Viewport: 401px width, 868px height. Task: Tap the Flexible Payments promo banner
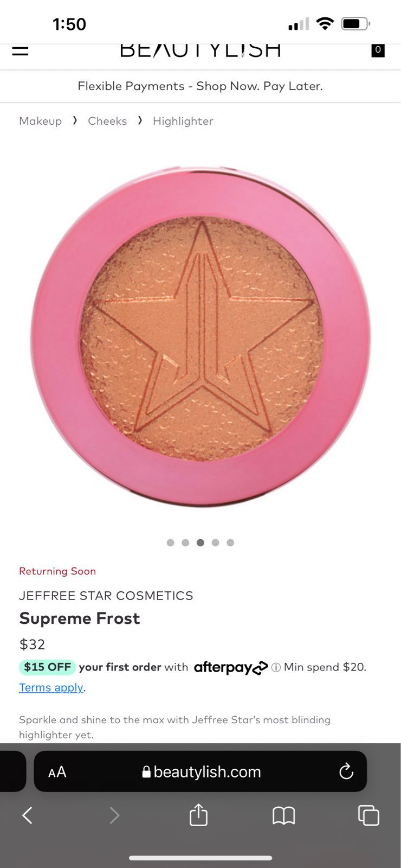coord(200,86)
